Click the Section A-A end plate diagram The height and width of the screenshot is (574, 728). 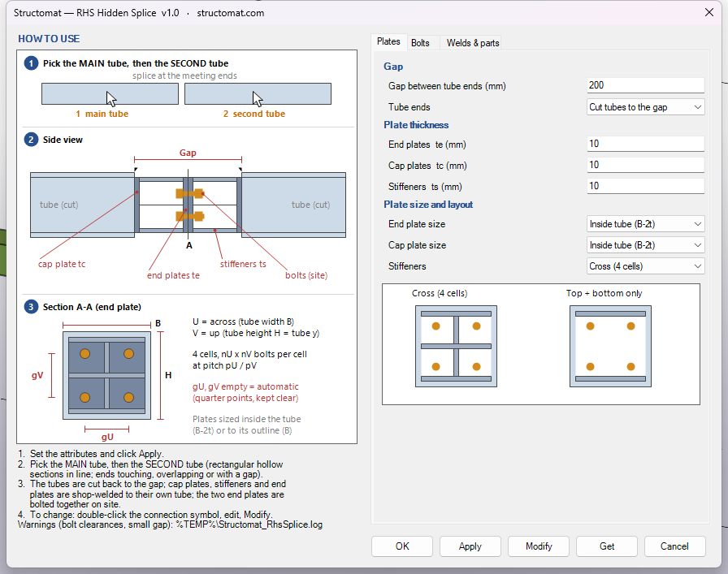(x=106, y=375)
